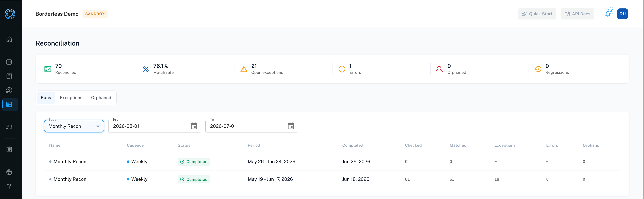
Task: Open the Monthly Recon run completed Jun 18
Action: pos(332,179)
